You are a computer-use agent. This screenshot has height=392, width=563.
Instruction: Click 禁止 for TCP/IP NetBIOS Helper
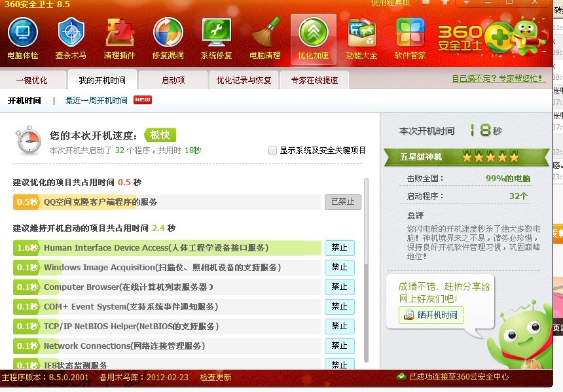pyautogui.click(x=340, y=327)
